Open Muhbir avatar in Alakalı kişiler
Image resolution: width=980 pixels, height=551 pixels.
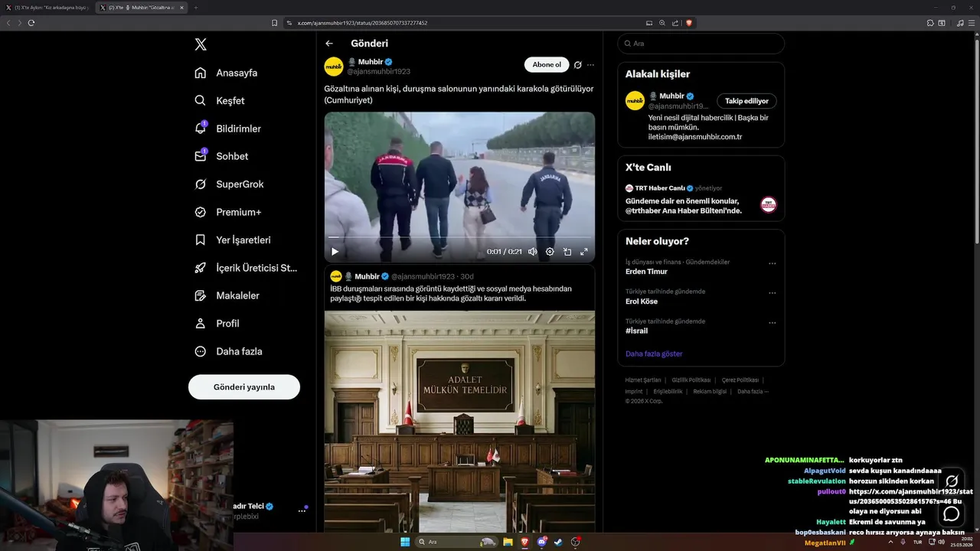coord(635,100)
